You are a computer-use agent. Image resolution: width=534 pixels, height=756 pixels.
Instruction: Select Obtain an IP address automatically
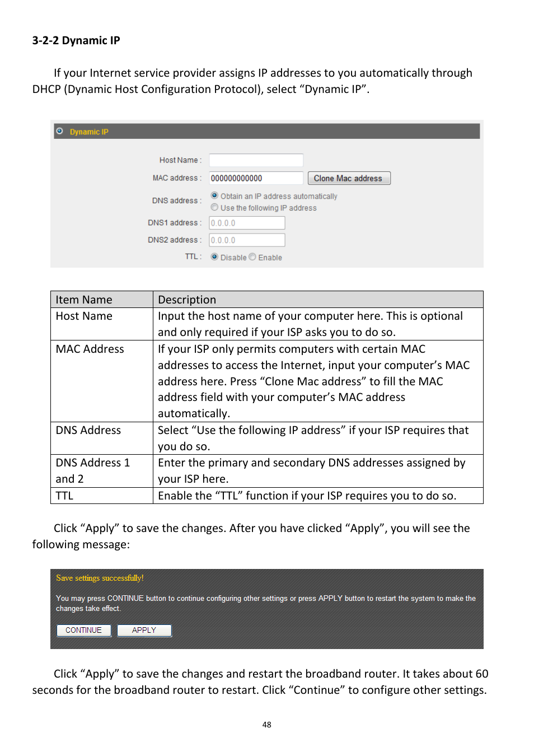(214, 195)
